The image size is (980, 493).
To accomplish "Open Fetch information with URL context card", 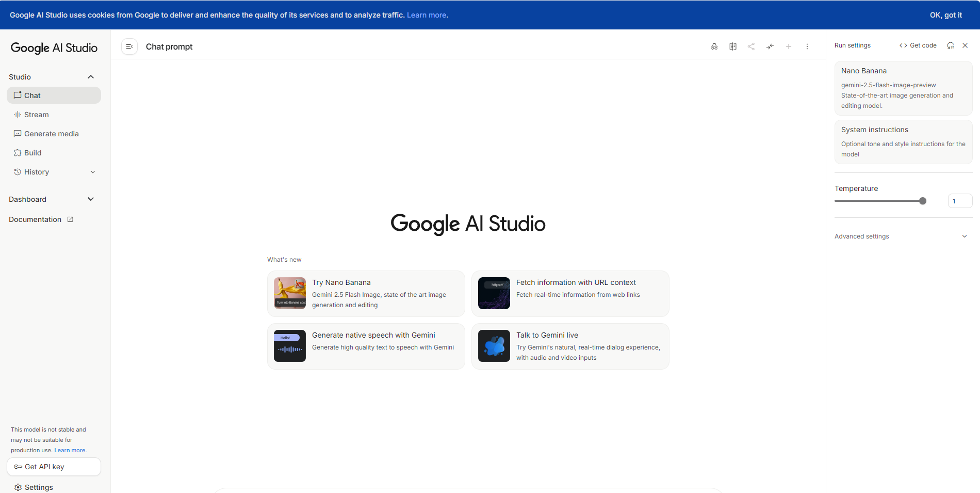I will point(570,294).
